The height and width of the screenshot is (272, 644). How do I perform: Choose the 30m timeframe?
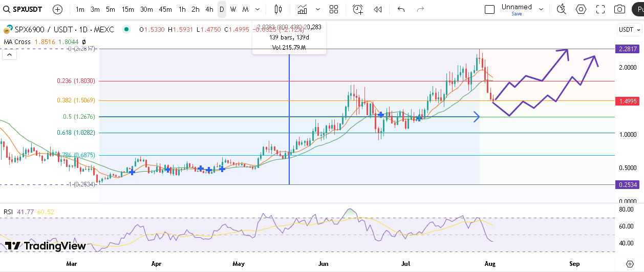(x=146, y=9)
